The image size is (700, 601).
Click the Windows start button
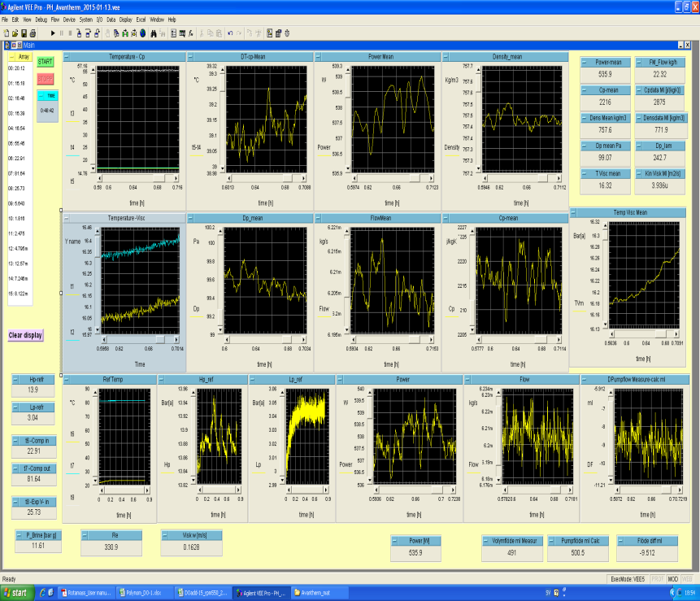(x=17, y=593)
